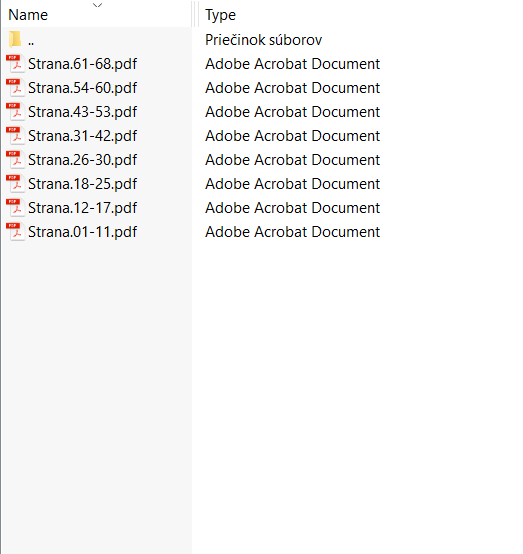
Task: Click the PDF icon for Strana.54-60.pdf
Action: click(15, 88)
